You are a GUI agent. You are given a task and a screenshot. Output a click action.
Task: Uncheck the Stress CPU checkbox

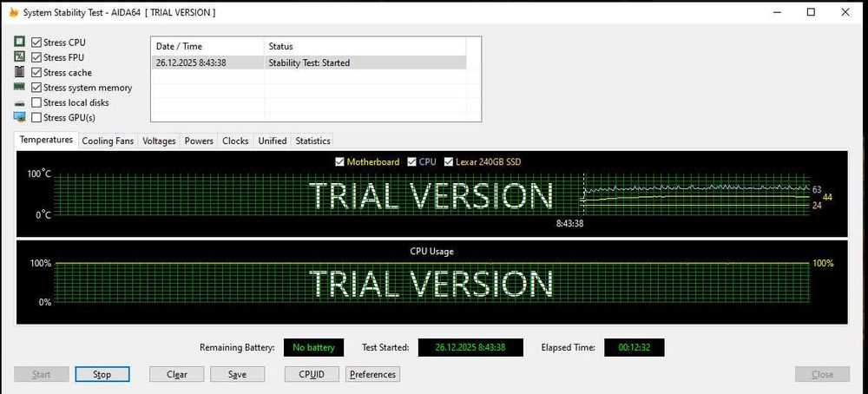36,42
